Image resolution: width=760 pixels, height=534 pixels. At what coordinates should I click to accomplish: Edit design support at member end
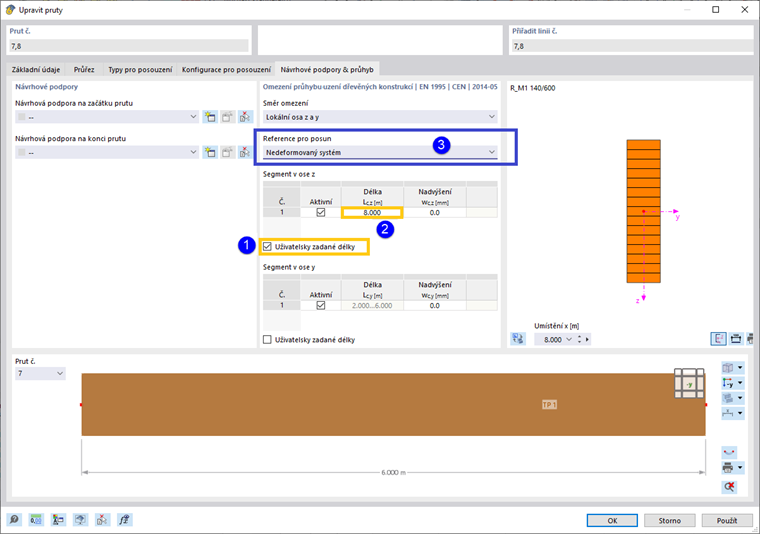(227, 152)
